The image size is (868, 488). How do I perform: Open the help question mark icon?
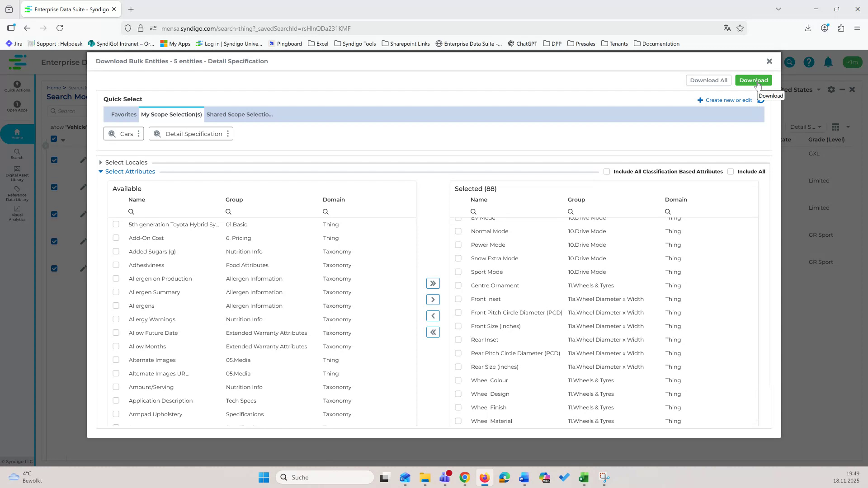[809, 62]
